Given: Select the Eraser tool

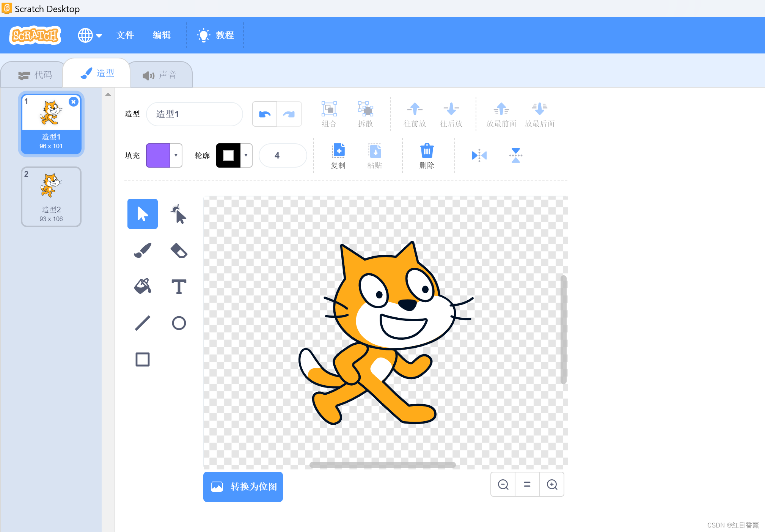Looking at the screenshot, I should 179,250.
